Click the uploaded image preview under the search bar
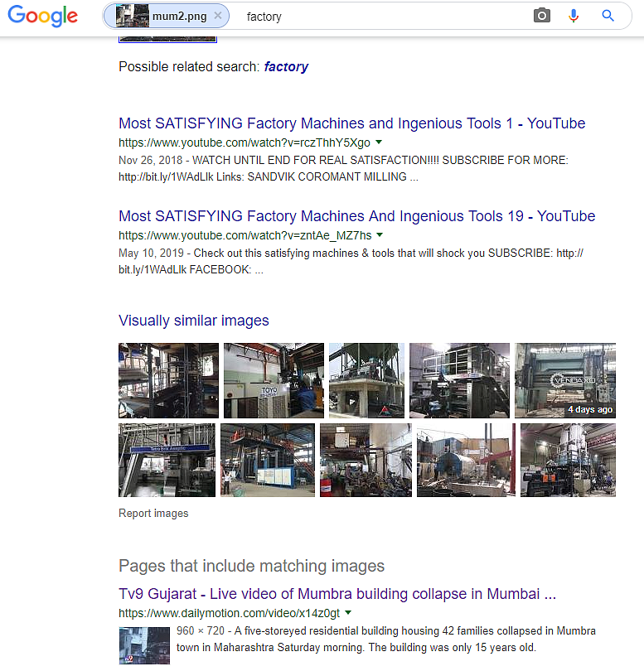Viewport: 644px width, 671px height. (x=168, y=40)
